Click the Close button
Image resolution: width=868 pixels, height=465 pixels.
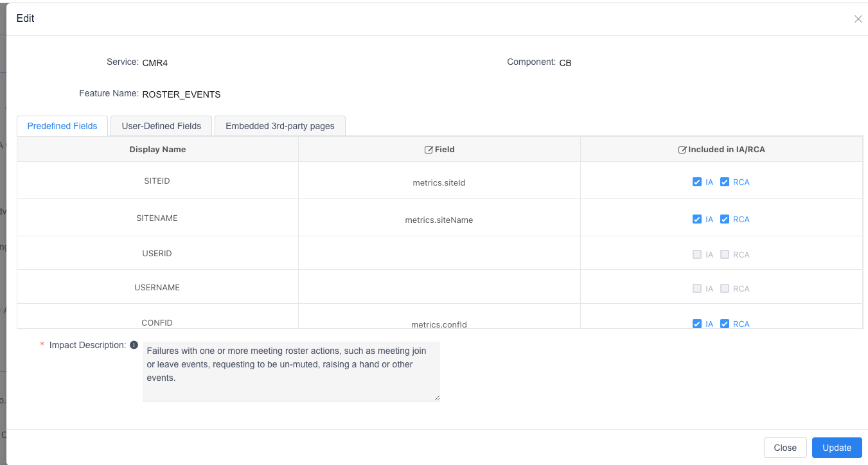(785, 448)
